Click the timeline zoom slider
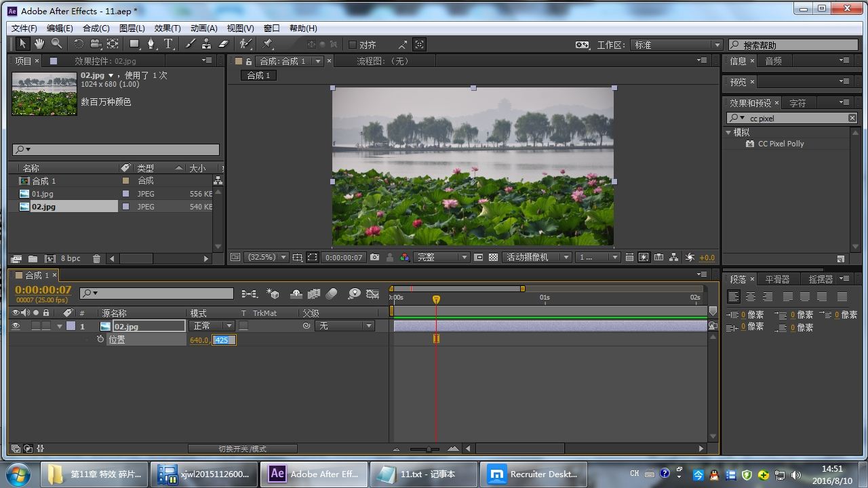This screenshot has height=488, width=868. 429,449
